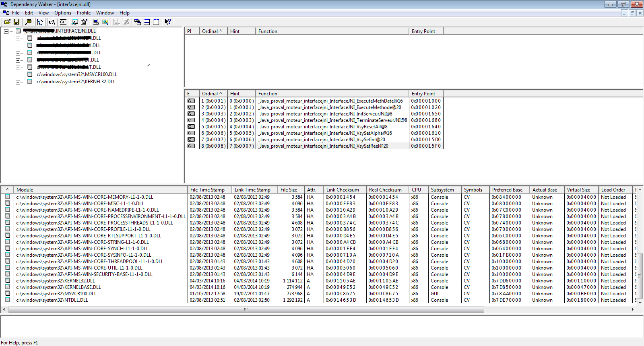
Task: Open the File menu
Action: (x=16, y=13)
